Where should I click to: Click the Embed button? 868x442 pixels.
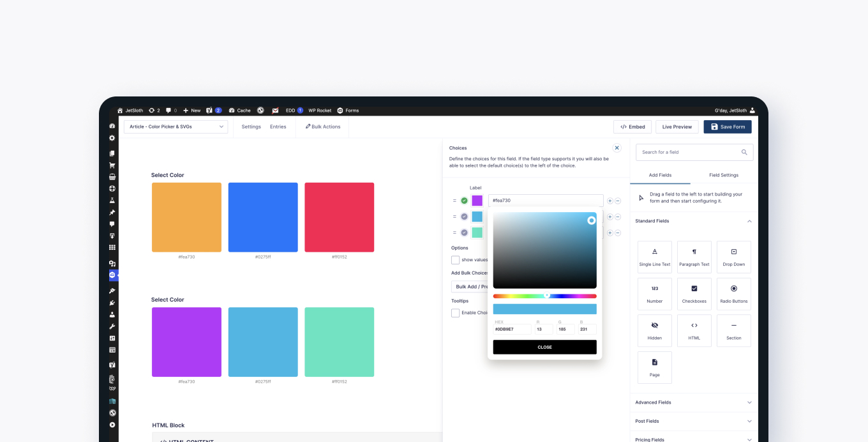point(632,127)
